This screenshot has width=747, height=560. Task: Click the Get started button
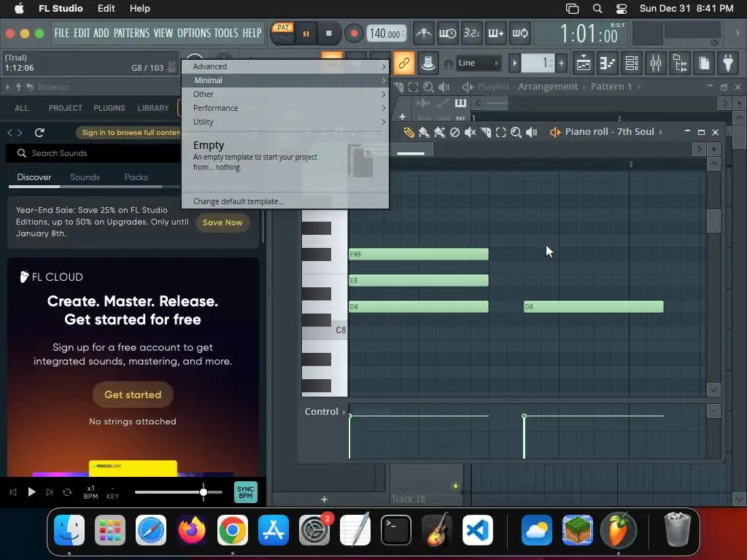[133, 394]
